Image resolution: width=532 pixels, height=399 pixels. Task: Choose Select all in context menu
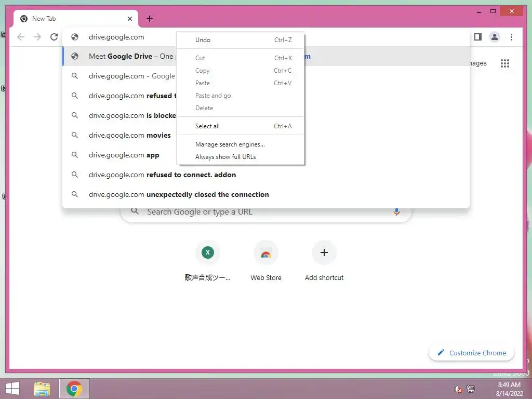[240, 126]
